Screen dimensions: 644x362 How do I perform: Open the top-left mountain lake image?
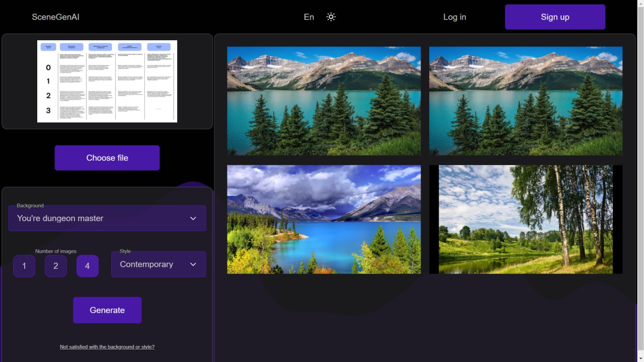point(324,101)
